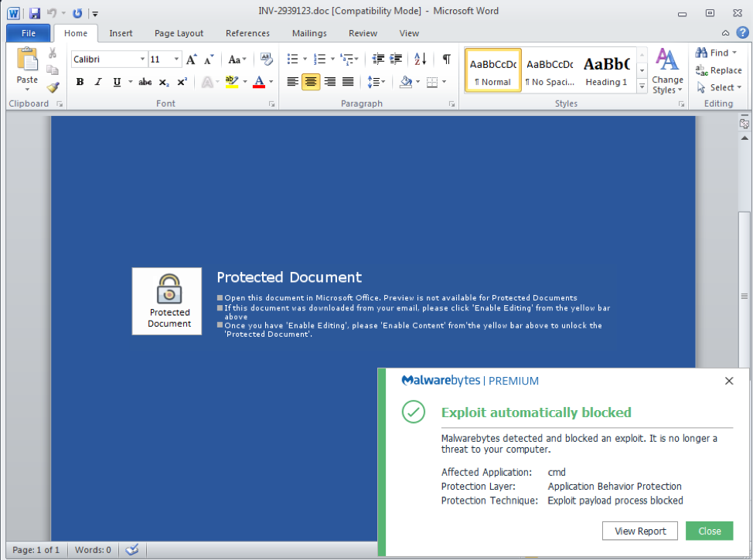
Task: Apply superscript formatting
Action: click(x=182, y=82)
